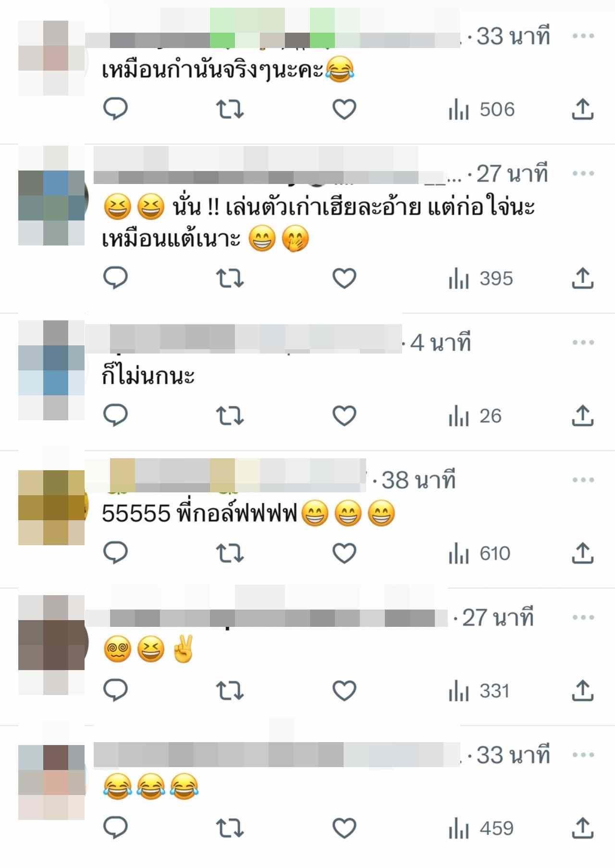Like the tweet with 610 views
Viewport: 615px width, 868px height.
click(x=344, y=553)
